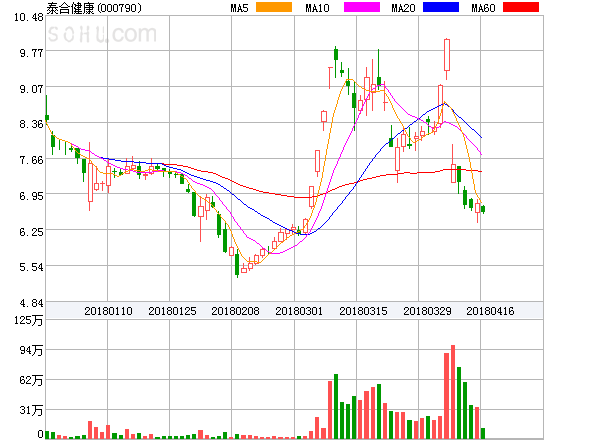Screen dimensions: 600x440
Task: Click the red MA60 legend swatch
Action: point(521,7)
